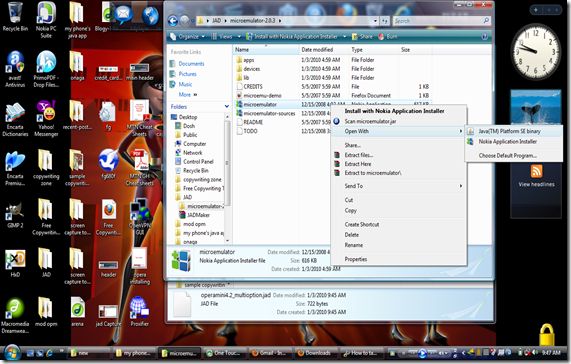Image resolution: width=571 pixels, height=364 pixels.
Task: Choose Delete from context menu
Action: [352, 235]
